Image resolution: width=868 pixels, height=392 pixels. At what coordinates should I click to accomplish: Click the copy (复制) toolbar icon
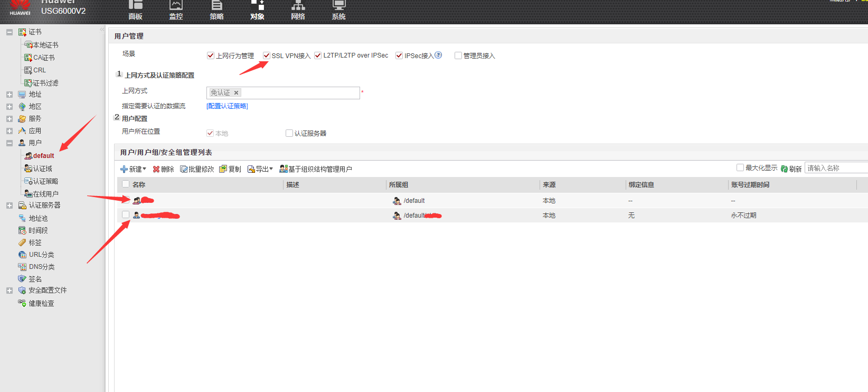coord(223,169)
